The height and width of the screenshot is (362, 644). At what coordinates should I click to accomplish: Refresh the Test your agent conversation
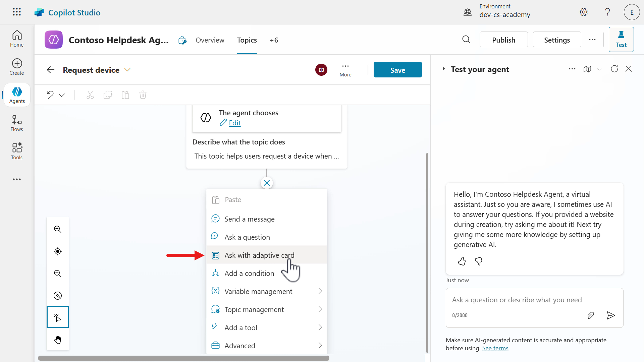614,69
